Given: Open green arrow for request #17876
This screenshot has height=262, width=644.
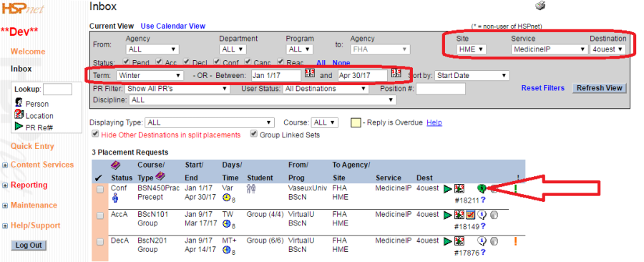Looking at the screenshot, I should tap(448, 241).
